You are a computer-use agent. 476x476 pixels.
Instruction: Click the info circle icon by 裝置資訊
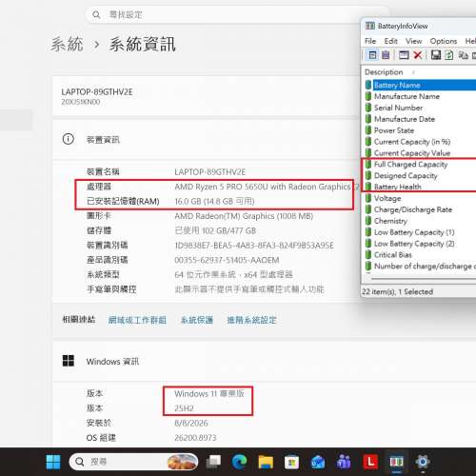tap(68, 139)
